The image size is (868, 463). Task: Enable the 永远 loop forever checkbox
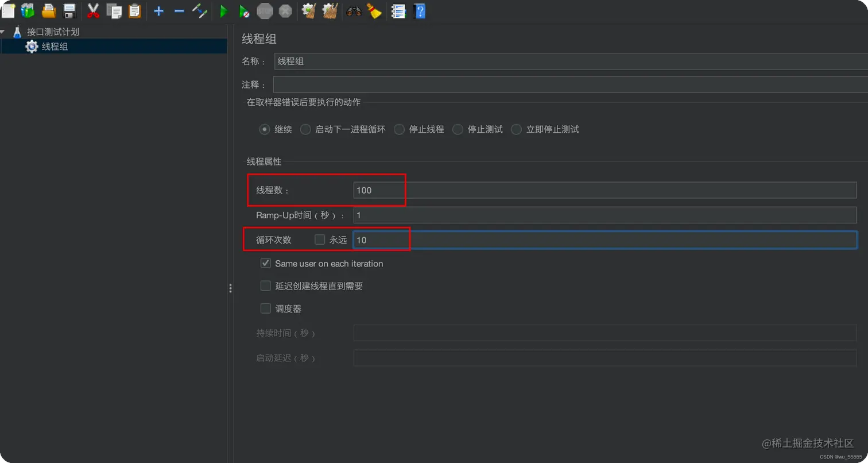click(x=320, y=240)
